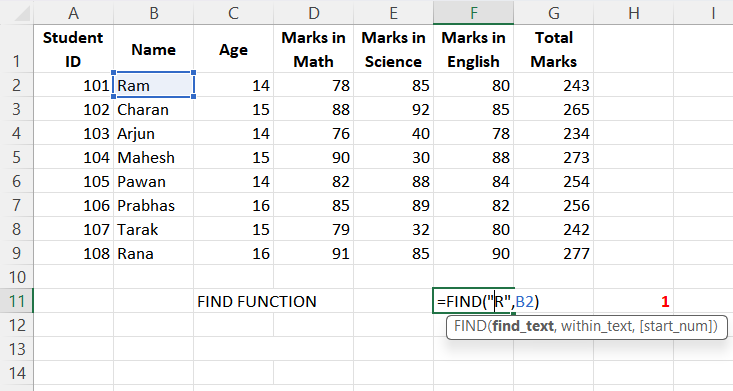Select the cell containing Pawan

(x=153, y=181)
